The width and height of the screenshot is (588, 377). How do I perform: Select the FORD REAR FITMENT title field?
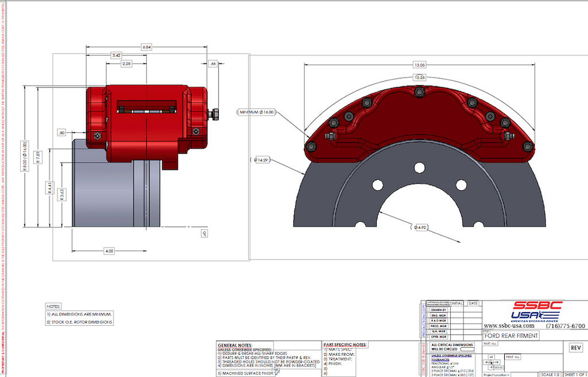tap(512, 336)
